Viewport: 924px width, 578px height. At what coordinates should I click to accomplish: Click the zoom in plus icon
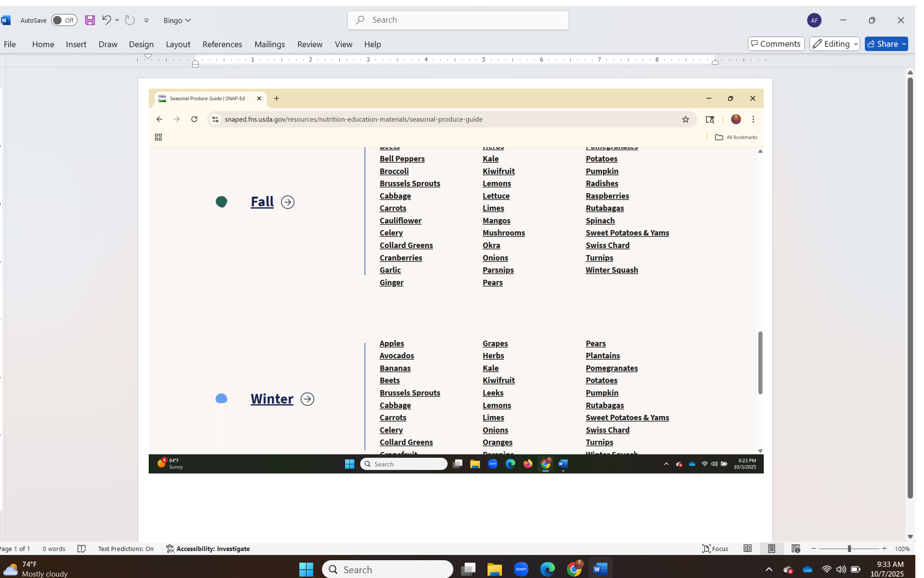coord(884,549)
